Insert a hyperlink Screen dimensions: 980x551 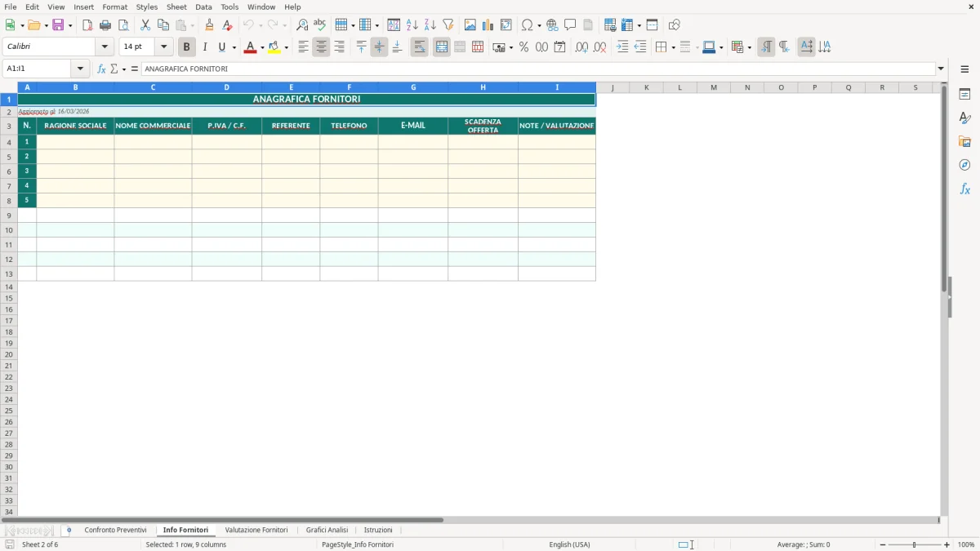click(x=553, y=25)
